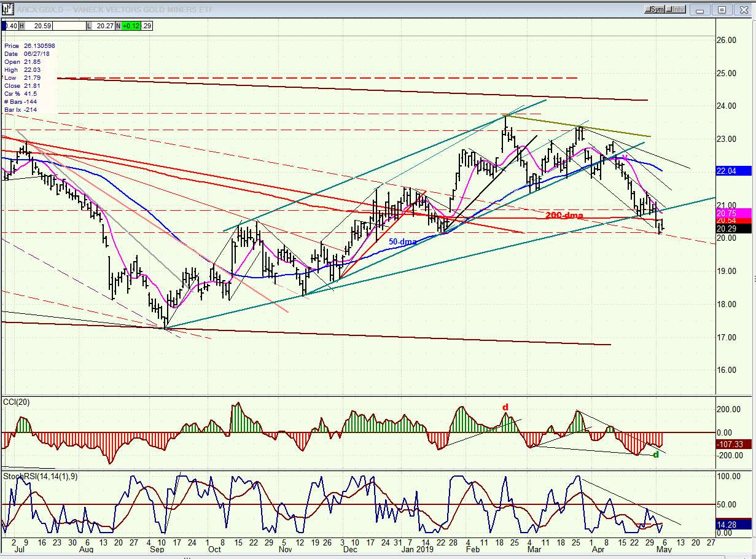Toggle the Sym link checkbox
Image resolution: width=756 pixels, height=559 pixels.
pyautogui.click(x=655, y=9)
